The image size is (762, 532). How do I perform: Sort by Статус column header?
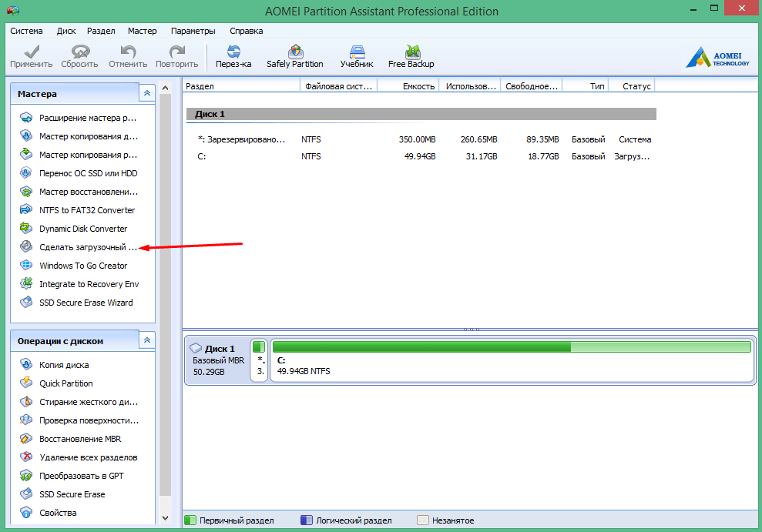tap(631, 86)
